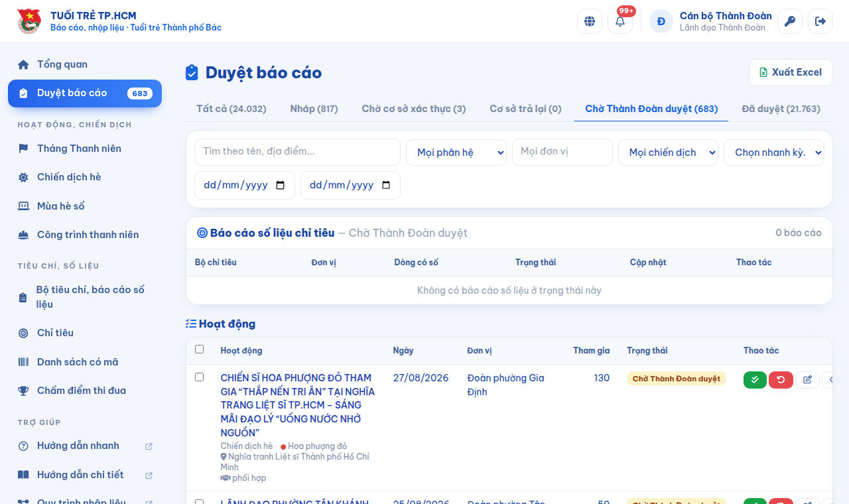The image size is (849, 504).
Task: Click the Xuất Excel button
Action: coord(791,72)
